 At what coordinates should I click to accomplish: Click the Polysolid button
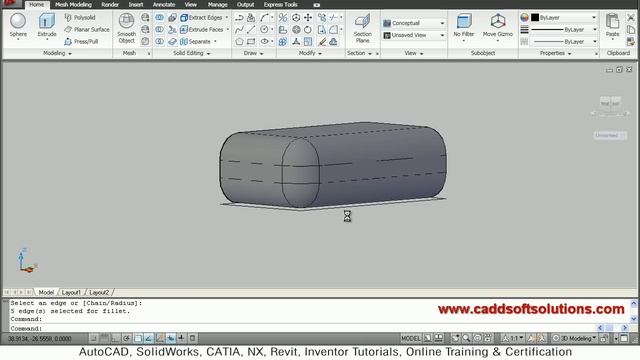pos(80,18)
